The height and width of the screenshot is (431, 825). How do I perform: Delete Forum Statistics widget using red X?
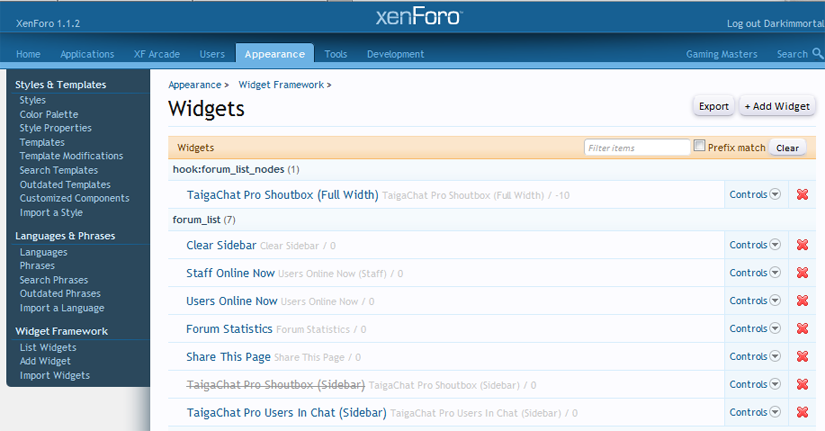tap(802, 329)
